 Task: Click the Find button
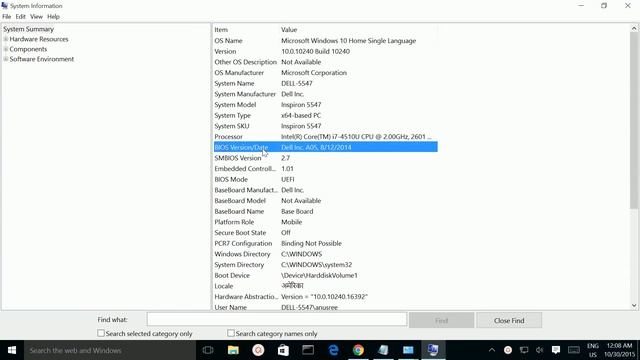click(x=442, y=320)
